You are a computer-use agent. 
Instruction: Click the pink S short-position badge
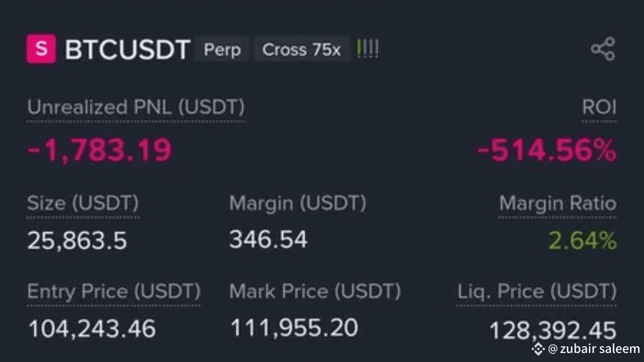[41, 49]
